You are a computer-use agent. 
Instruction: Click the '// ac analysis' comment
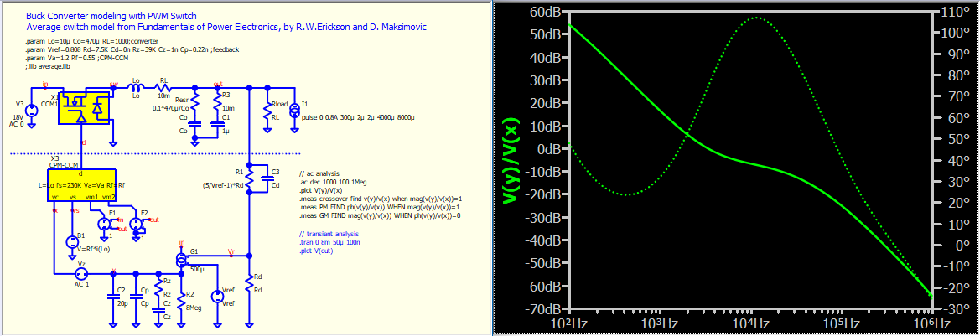[x=319, y=173]
